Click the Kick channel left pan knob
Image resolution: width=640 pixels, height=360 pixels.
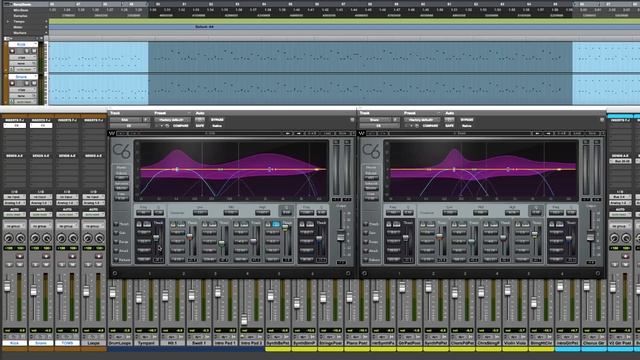9,238
